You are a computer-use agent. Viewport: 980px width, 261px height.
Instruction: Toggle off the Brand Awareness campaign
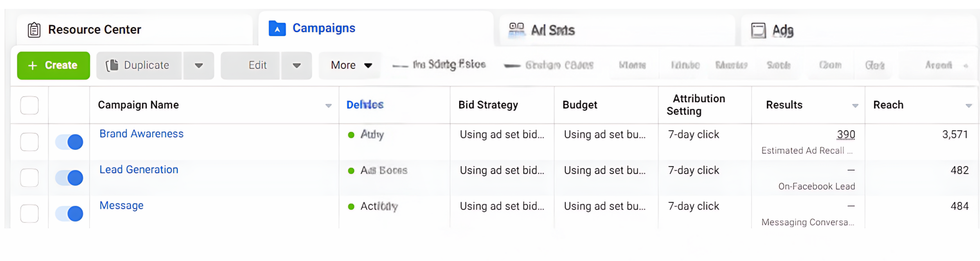point(69,142)
